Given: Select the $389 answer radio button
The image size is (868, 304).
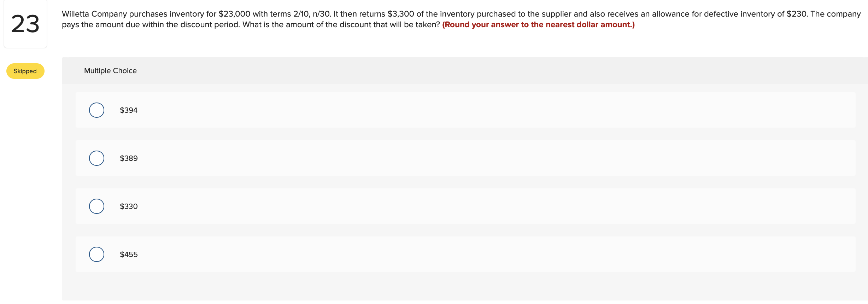Looking at the screenshot, I should [96, 158].
